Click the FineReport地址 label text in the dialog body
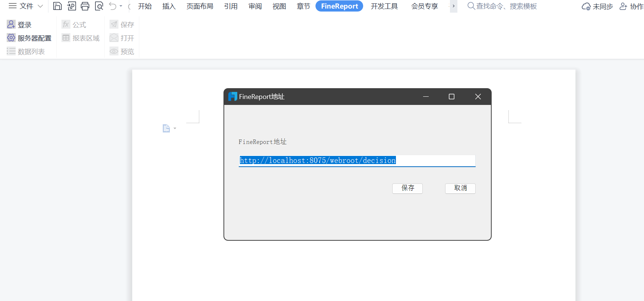 263,142
